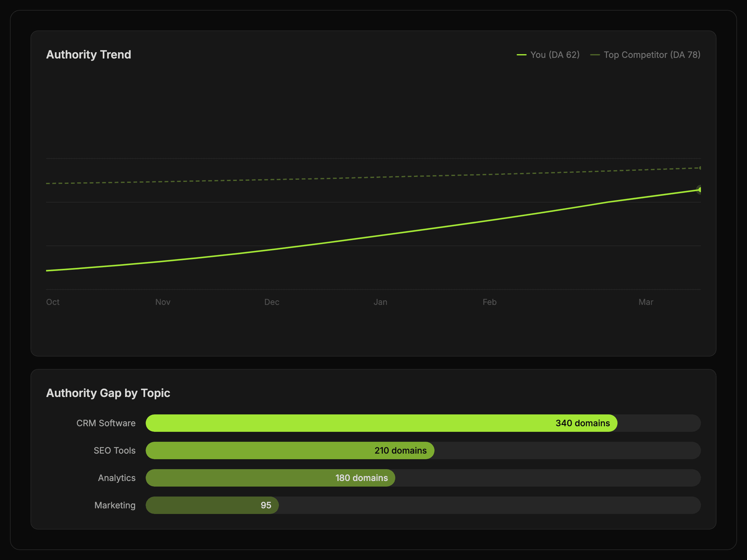Click the Jan label on the x-axis

(380, 302)
